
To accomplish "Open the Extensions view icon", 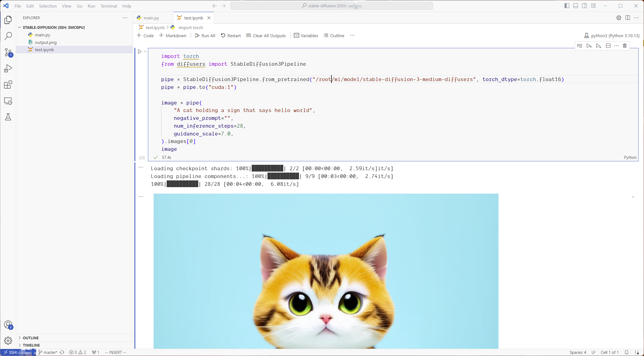I will click(8, 85).
